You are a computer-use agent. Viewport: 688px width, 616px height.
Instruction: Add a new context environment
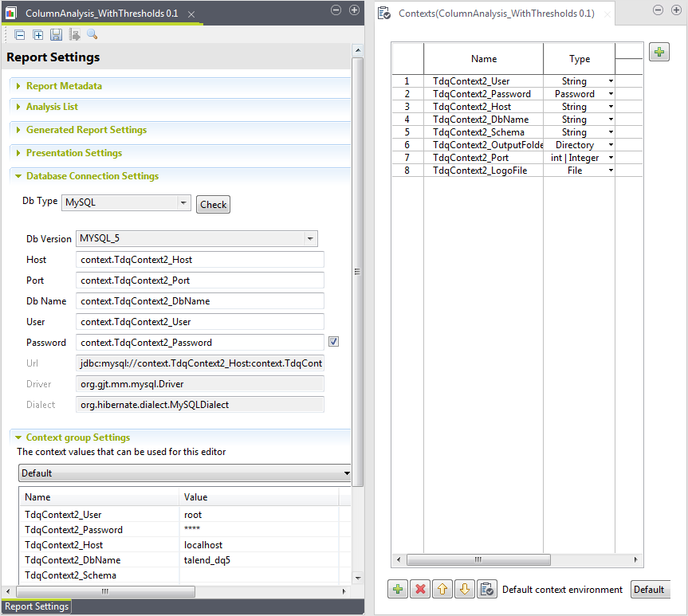659,52
